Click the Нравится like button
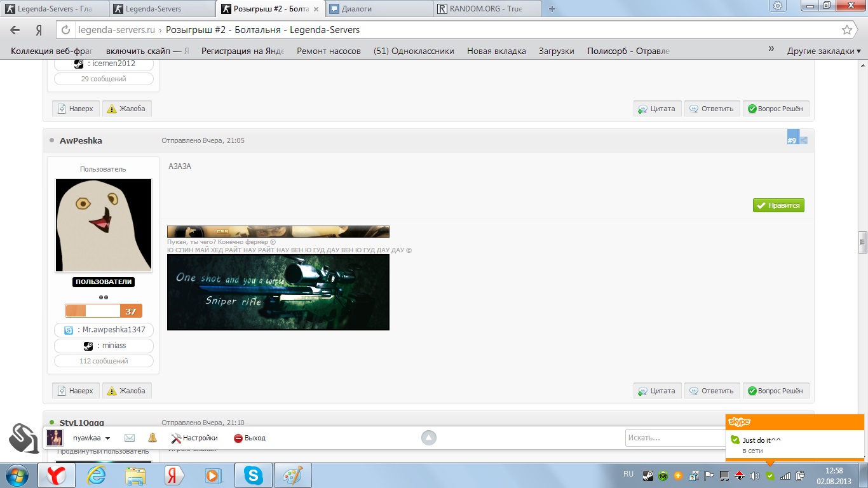868x488 pixels. pos(778,205)
